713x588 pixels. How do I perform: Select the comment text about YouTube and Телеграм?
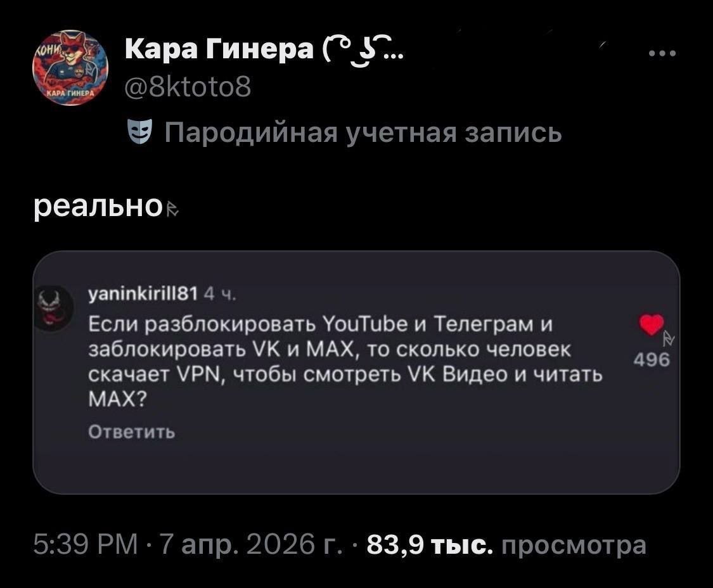pos(345,362)
